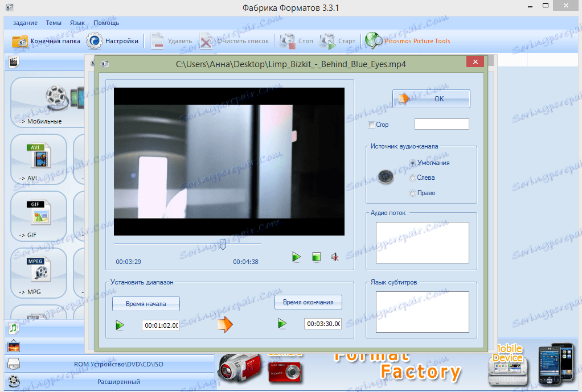Expand the Расширенный section
582x392 pixels.
click(x=118, y=382)
